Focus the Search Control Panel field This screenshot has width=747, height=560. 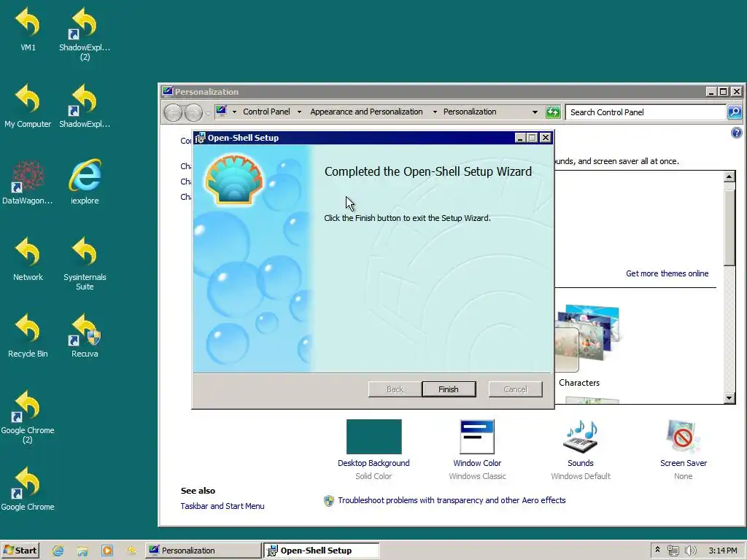pos(646,112)
